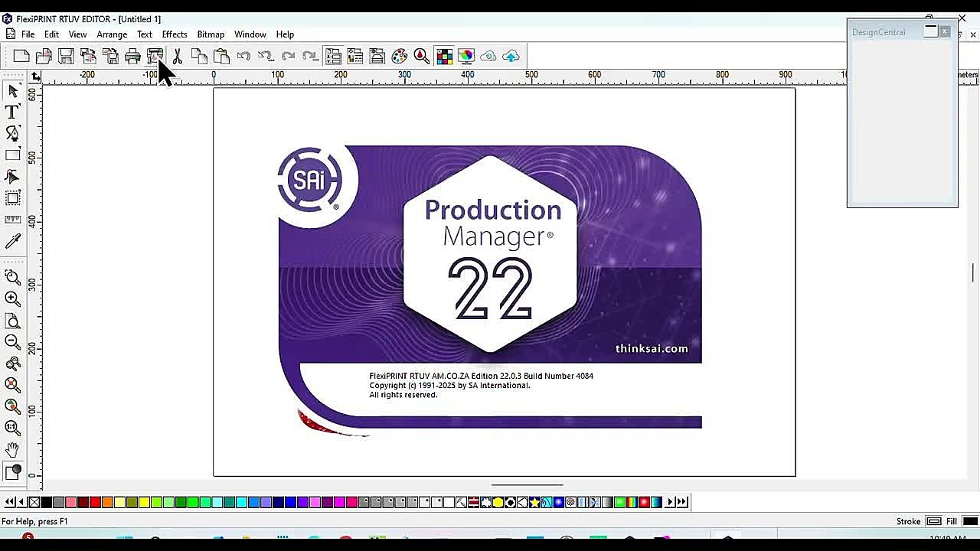Select the Measure ruler tool
The width and height of the screenshot is (980, 551).
pyautogui.click(x=12, y=220)
